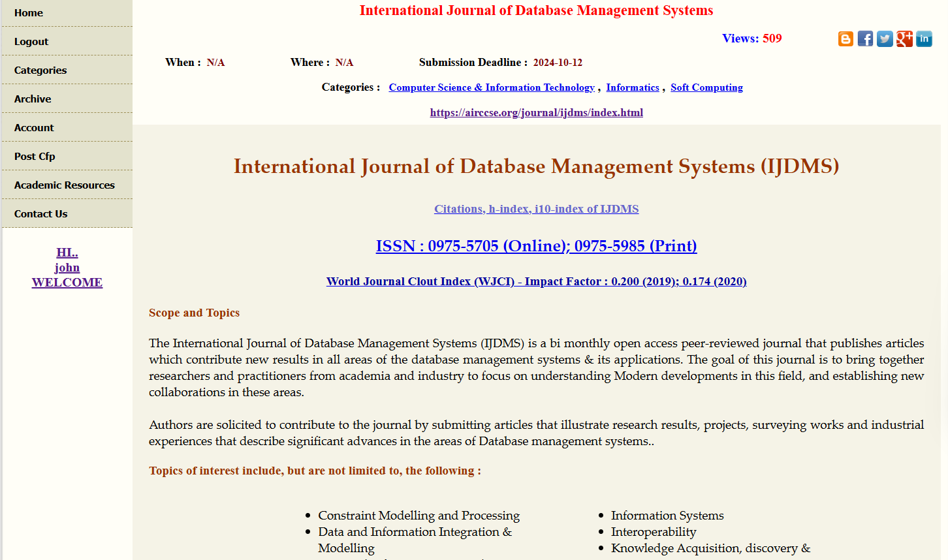Screen dimensions: 948x560
Task: Visit airccse.org journal URL link
Action: click(537, 112)
